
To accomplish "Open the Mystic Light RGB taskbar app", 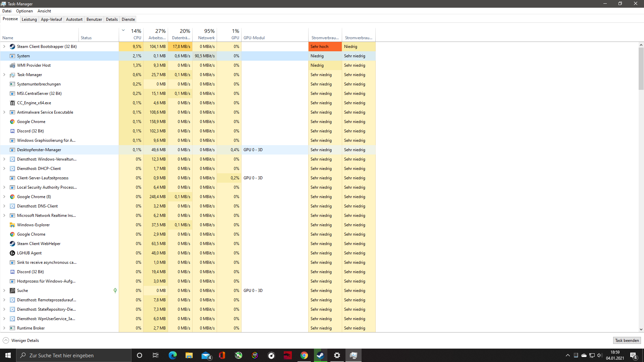I will point(255,355).
